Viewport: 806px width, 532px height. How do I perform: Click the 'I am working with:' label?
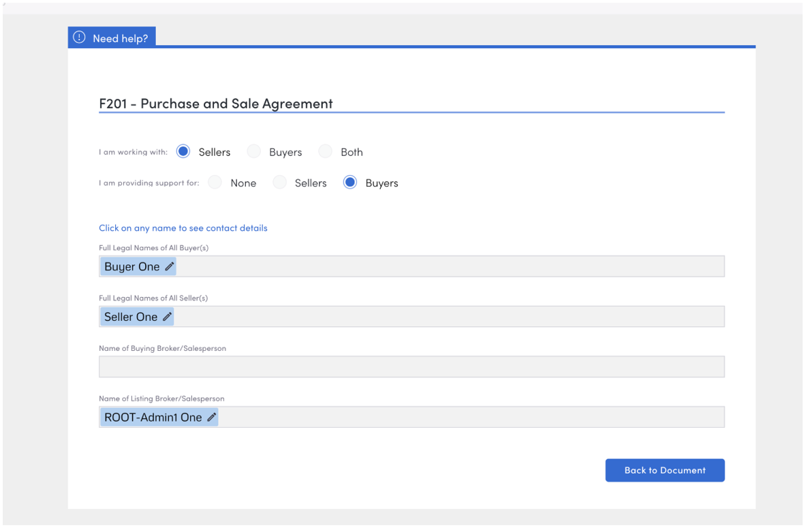133,152
